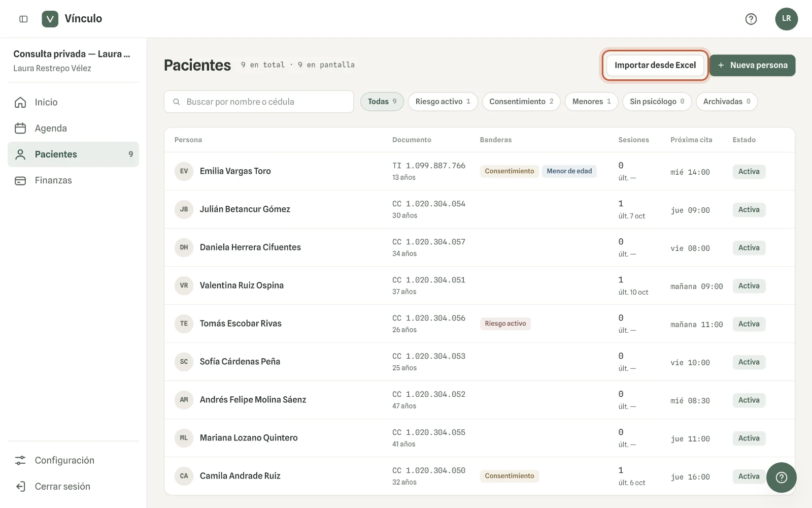Focus the search by name or cédula field
812x508 pixels.
tap(259, 102)
